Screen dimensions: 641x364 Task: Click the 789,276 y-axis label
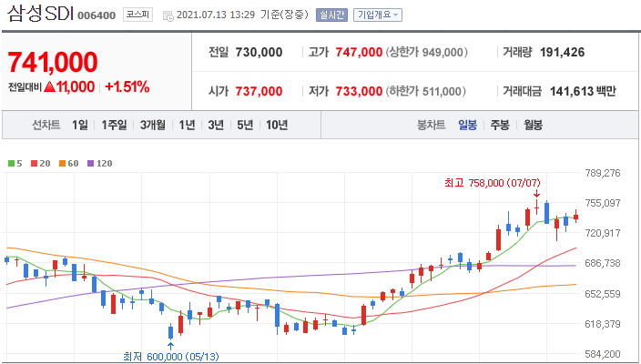click(603, 173)
